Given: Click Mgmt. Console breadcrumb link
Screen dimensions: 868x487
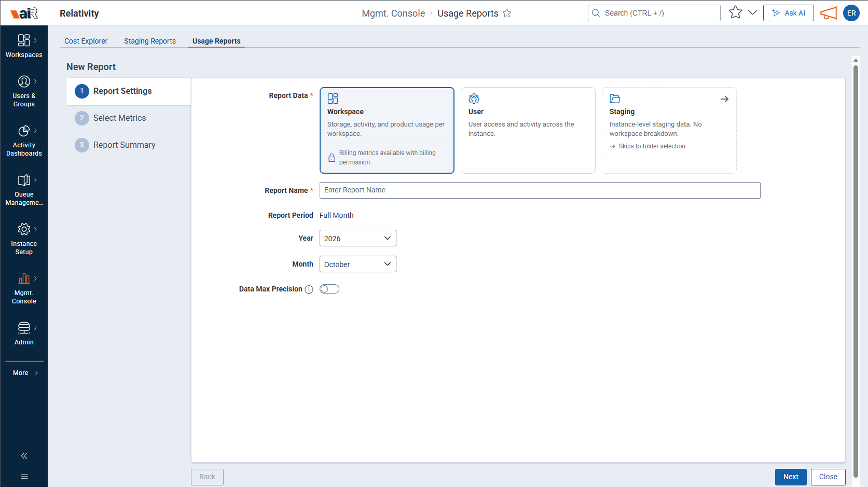Looking at the screenshot, I should coord(393,13).
